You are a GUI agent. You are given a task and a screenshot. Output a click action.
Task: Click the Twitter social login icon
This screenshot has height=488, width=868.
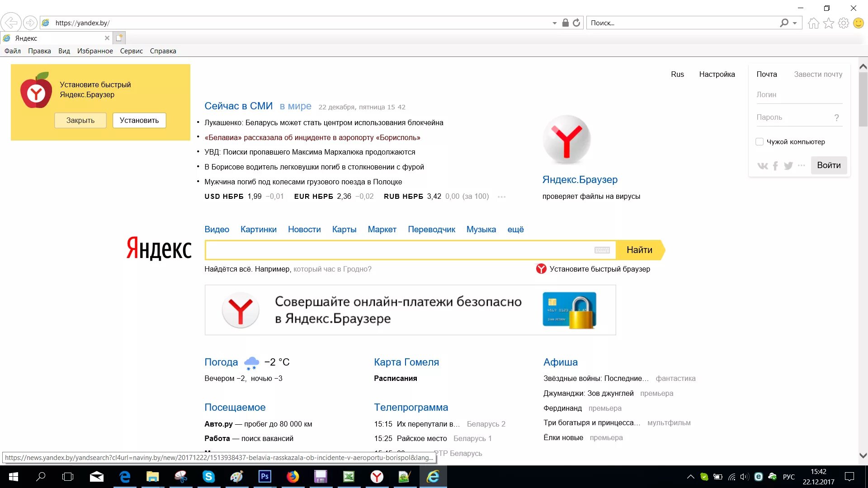788,166
